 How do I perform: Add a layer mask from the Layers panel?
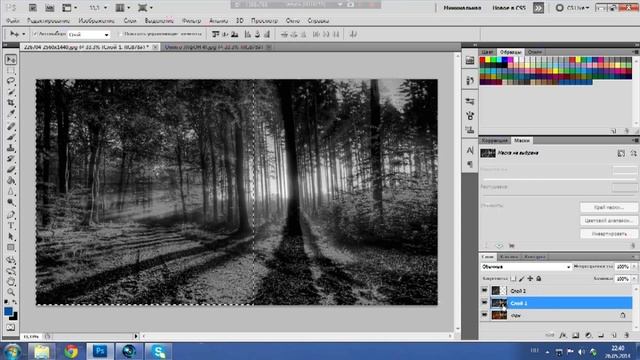click(576, 335)
